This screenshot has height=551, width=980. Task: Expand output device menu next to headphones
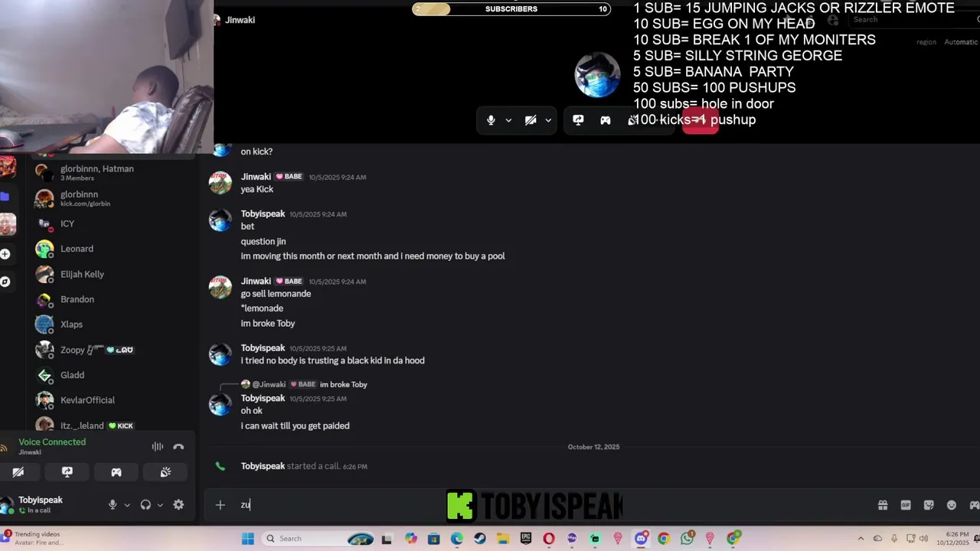click(160, 505)
